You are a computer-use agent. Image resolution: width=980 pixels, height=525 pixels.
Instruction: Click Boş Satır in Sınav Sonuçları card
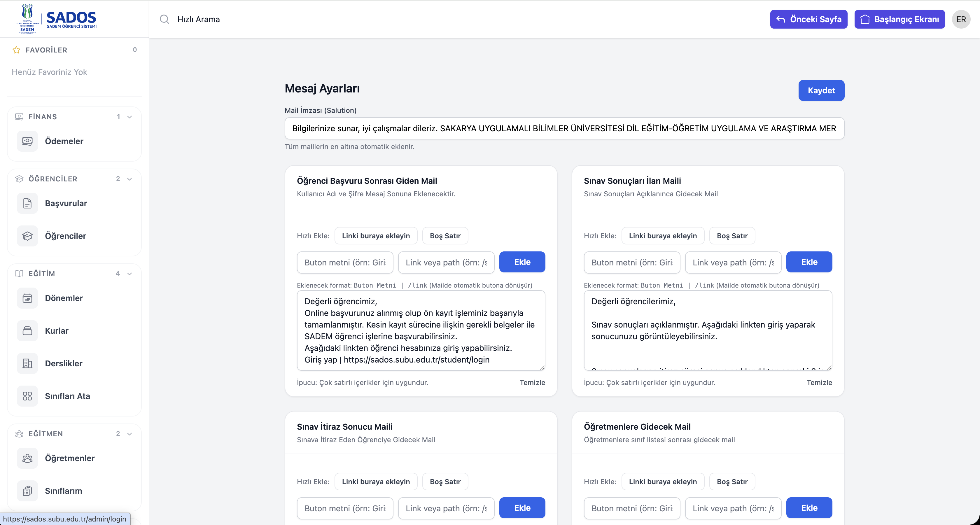pos(732,235)
